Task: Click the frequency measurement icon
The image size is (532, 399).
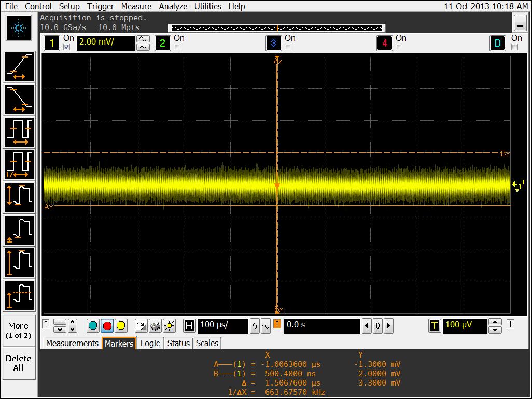Action: click(19, 164)
